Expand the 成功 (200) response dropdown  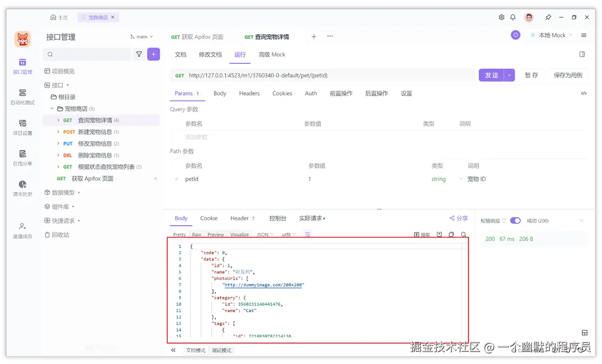click(582, 221)
